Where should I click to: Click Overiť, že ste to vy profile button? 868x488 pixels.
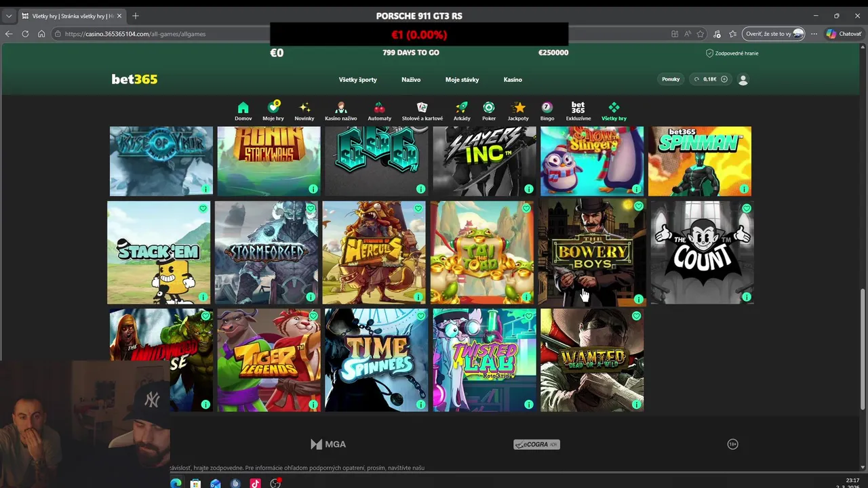pos(774,34)
